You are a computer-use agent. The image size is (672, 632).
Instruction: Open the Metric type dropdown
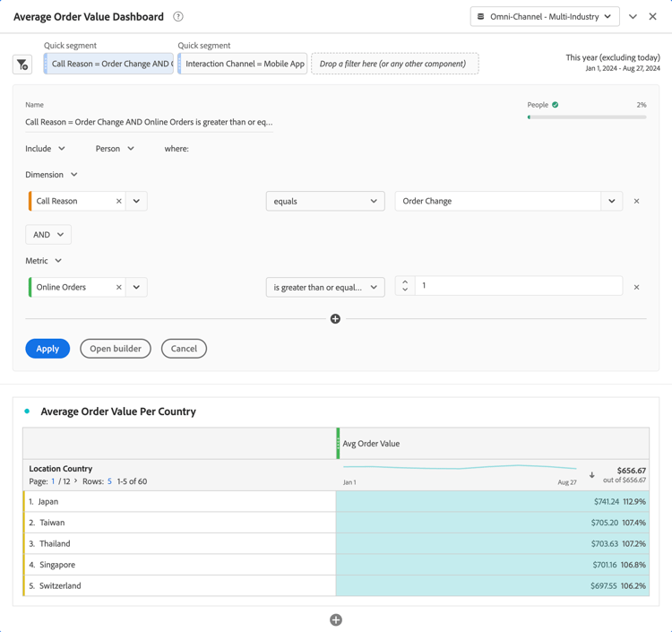tap(44, 261)
